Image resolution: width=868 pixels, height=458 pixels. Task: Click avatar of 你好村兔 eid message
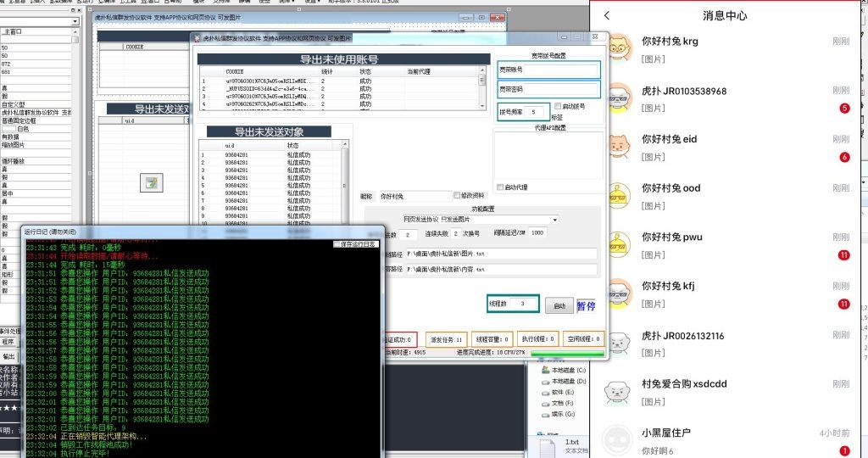pyautogui.click(x=618, y=147)
